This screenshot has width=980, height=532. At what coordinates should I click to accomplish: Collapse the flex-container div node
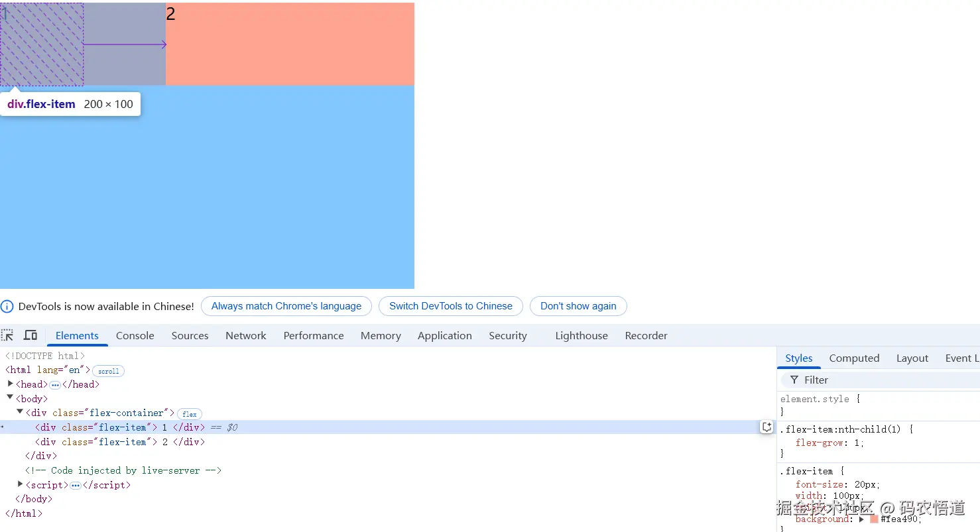coord(20,411)
